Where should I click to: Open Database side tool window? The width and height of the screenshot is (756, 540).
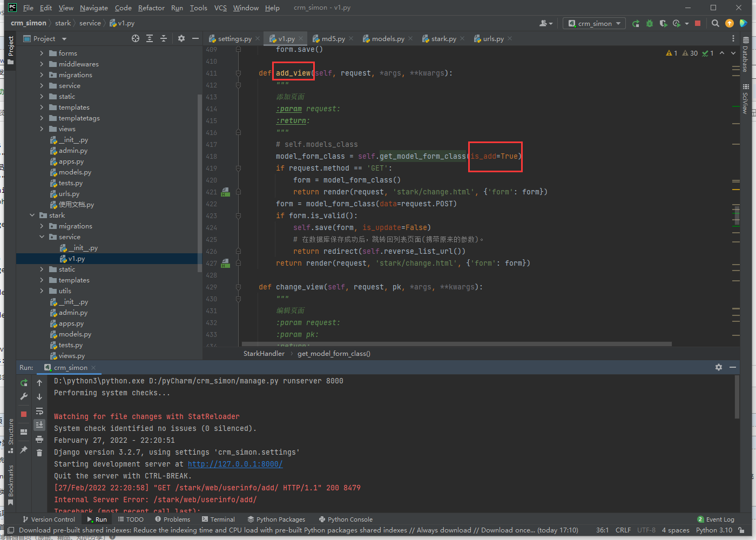coord(745,55)
